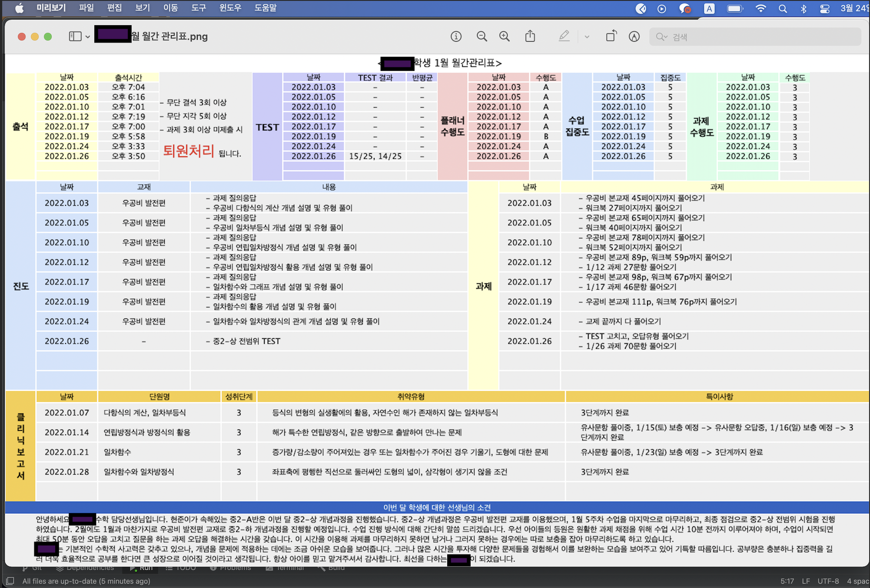Open Wi-Fi status in the menu bar
870x588 pixels.
760,9
